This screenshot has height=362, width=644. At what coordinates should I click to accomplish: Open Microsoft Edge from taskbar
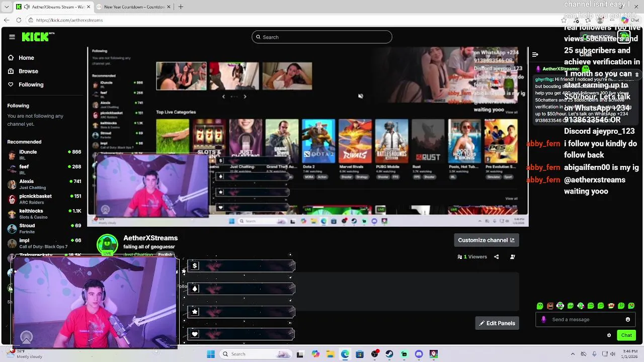point(345,354)
